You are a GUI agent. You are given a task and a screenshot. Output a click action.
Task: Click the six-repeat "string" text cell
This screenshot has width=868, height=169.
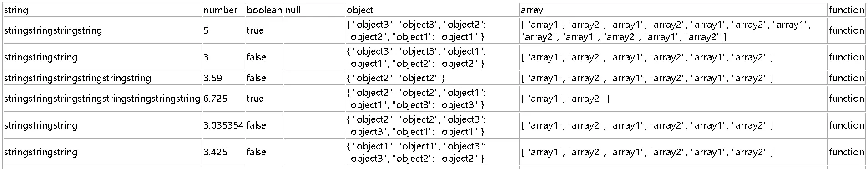point(102,78)
